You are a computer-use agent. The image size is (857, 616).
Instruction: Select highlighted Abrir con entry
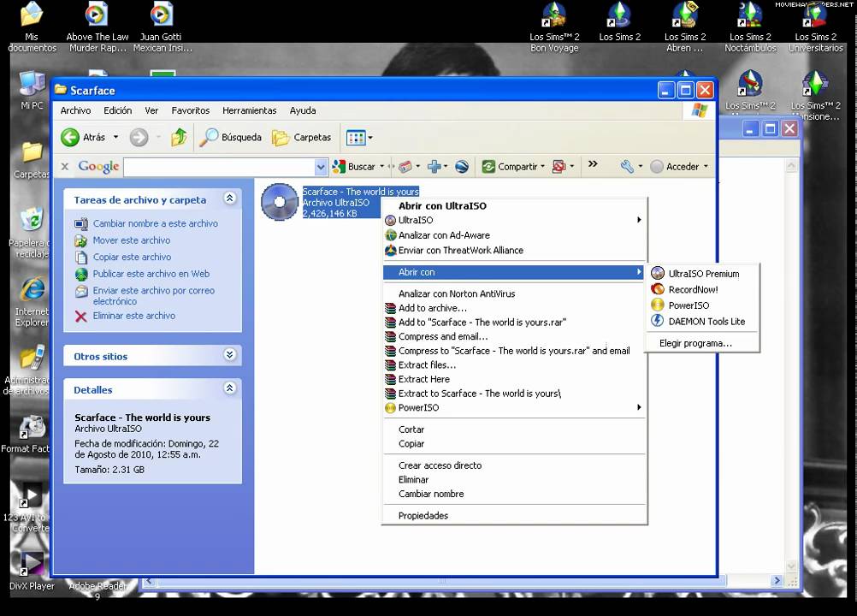[514, 272]
